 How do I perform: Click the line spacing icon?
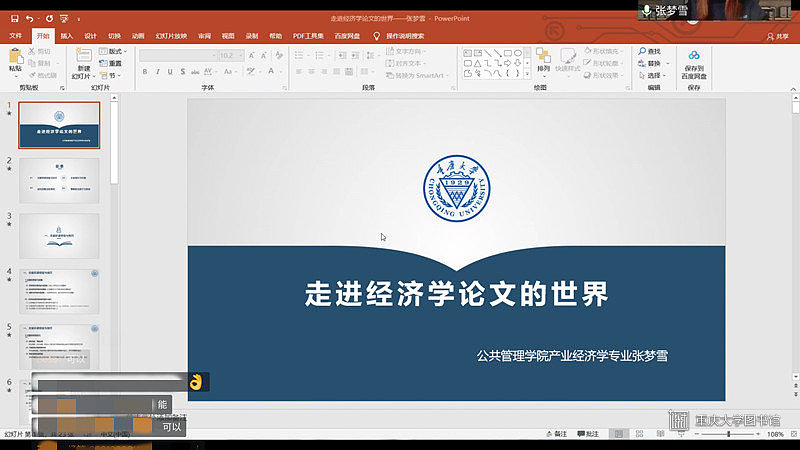coord(370,55)
